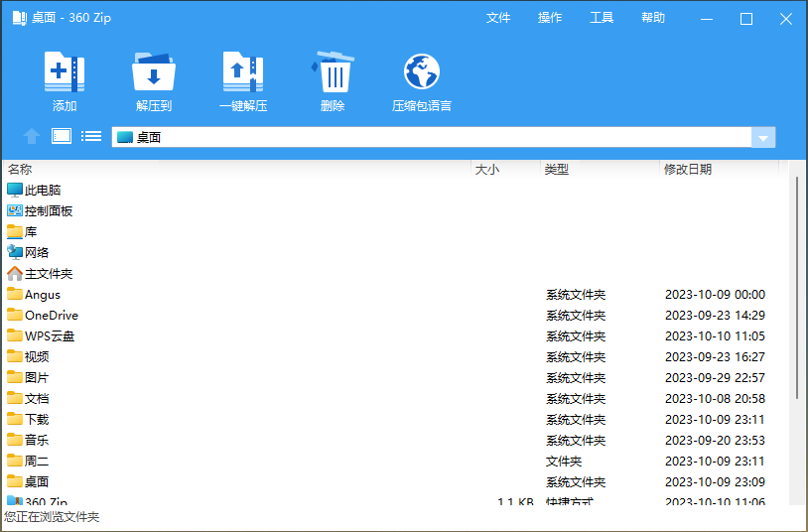Click the OneDrive folder icon
This screenshot has height=532, width=808.
pyautogui.click(x=15, y=315)
